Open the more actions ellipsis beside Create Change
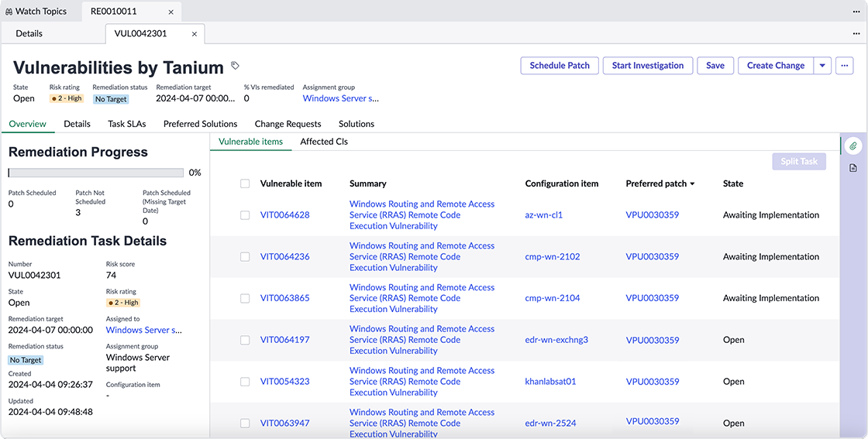 point(844,65)
